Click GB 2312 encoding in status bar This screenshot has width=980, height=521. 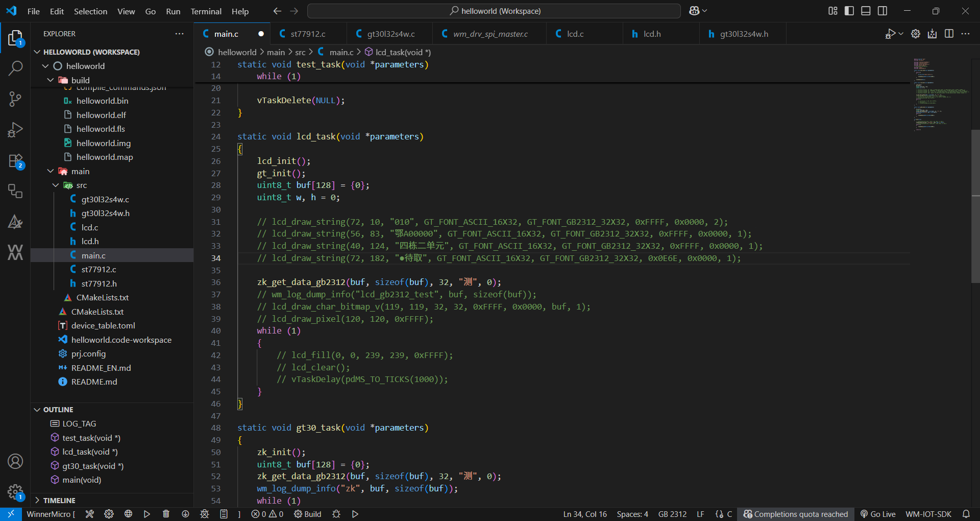(672, 514)
